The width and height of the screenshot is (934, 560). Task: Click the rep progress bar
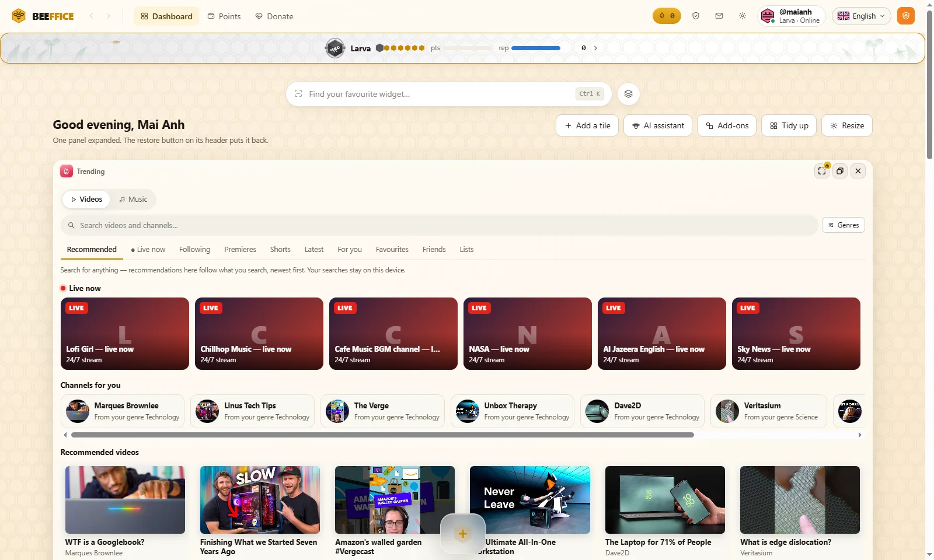pyautogui.click(x=536, y=48)
